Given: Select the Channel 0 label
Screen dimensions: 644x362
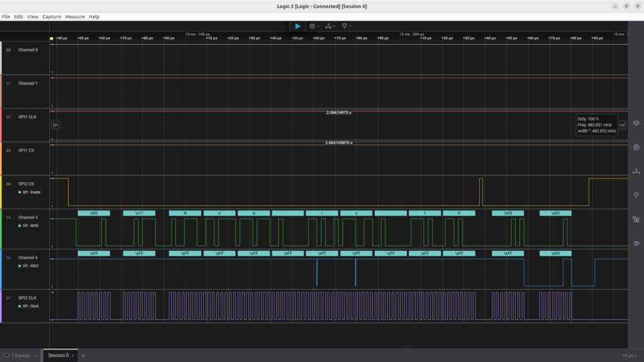Looking at the screenshot, I should point(28,50).
